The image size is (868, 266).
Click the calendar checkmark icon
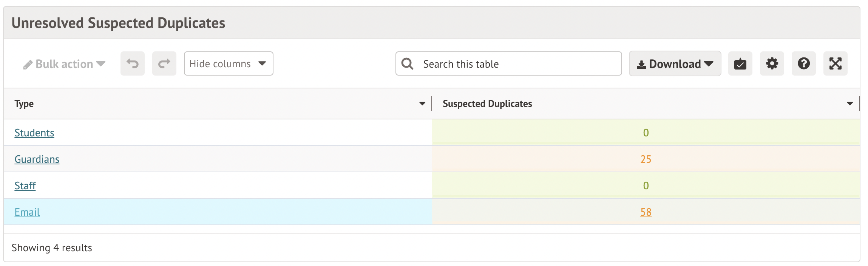pos(740,63)
